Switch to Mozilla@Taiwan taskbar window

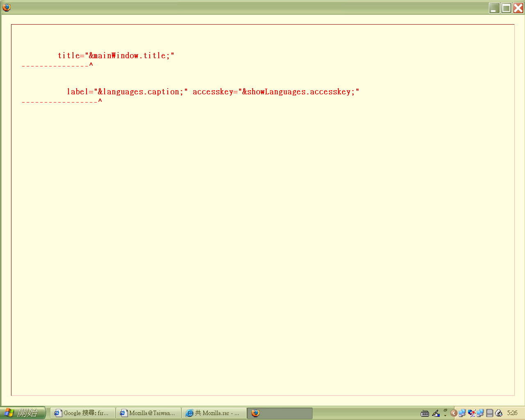point(148,413)
